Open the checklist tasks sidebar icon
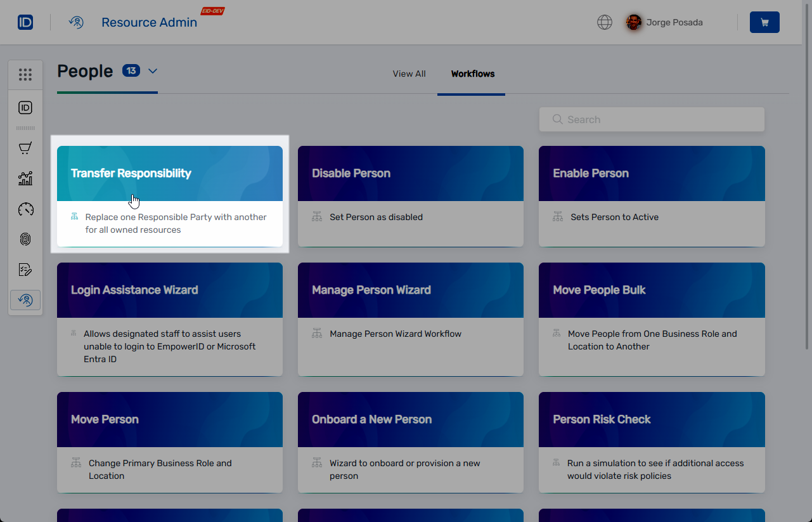Image resolution: width=812 pixels, height=522 pixels. (25, 270)
